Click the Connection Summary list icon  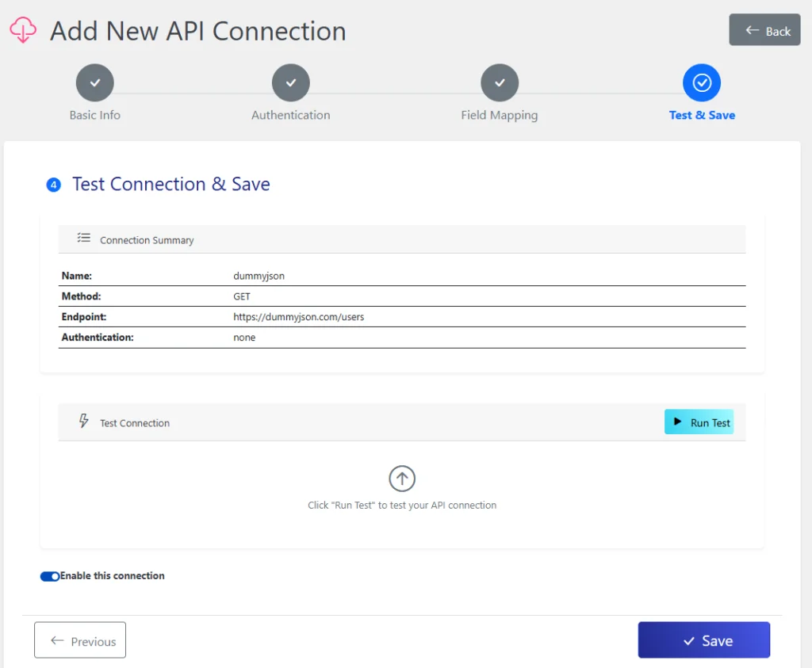click(x=84, y=238)
